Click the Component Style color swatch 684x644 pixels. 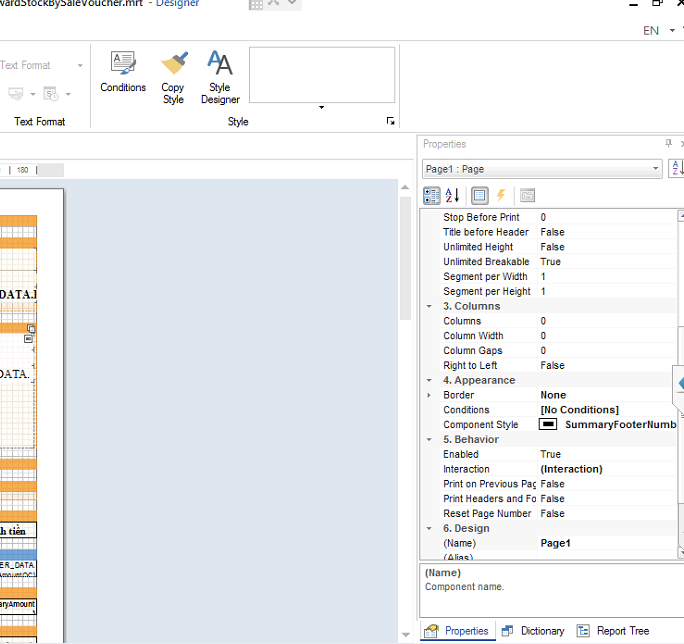tap(548, 425)
